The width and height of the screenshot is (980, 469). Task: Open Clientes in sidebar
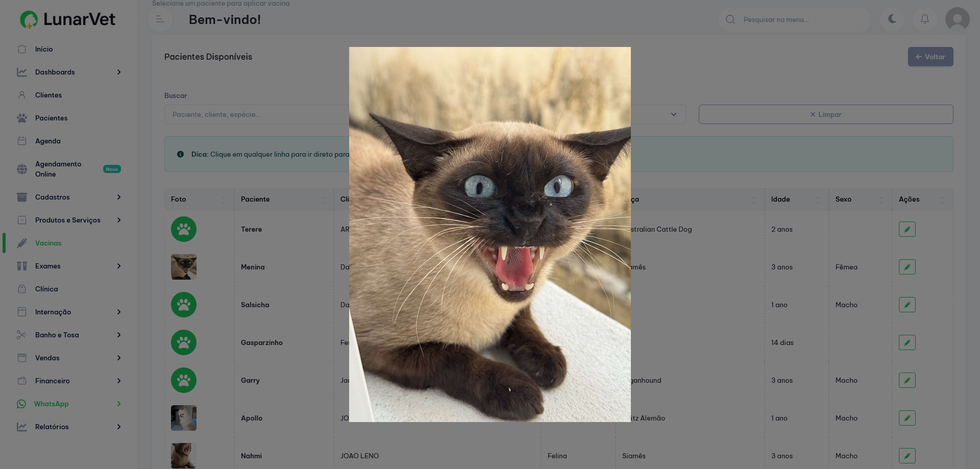tap(48, 95)
